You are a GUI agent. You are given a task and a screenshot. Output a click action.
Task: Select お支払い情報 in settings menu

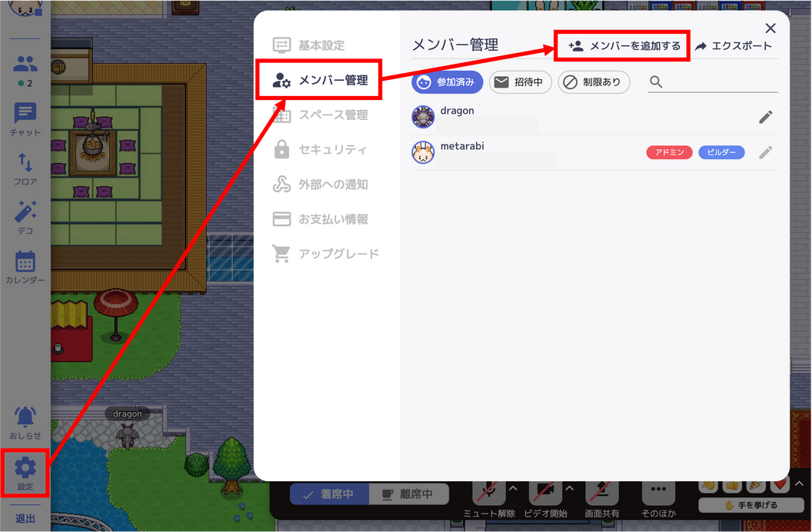(321, 219)
